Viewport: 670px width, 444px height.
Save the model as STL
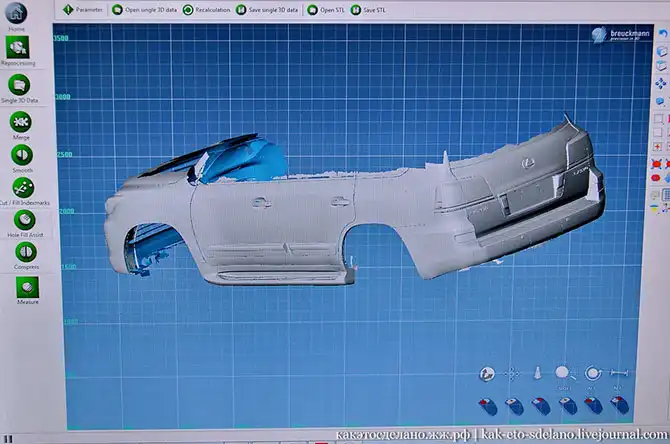pyautogui.click(x=370, y=9)
